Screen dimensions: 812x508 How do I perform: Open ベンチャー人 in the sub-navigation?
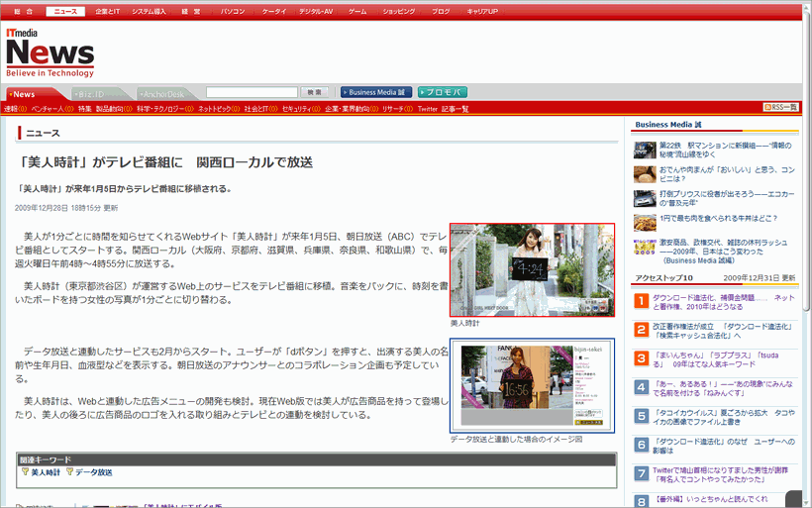tap(52, 109)
